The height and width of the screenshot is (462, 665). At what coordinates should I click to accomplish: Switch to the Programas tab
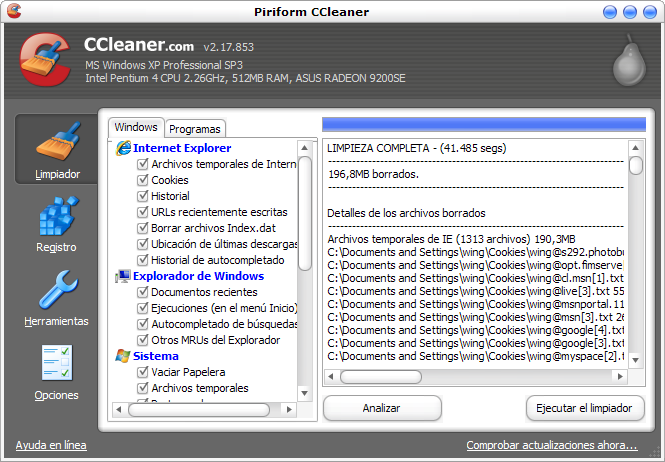pos(195,129)
